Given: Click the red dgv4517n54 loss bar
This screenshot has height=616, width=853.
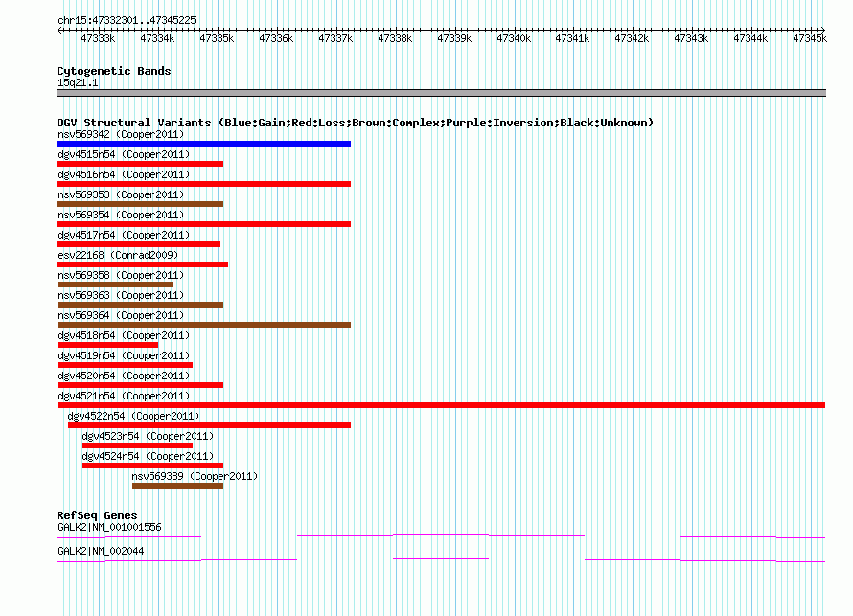Looking at the screenshot, I should click(138, 244).
